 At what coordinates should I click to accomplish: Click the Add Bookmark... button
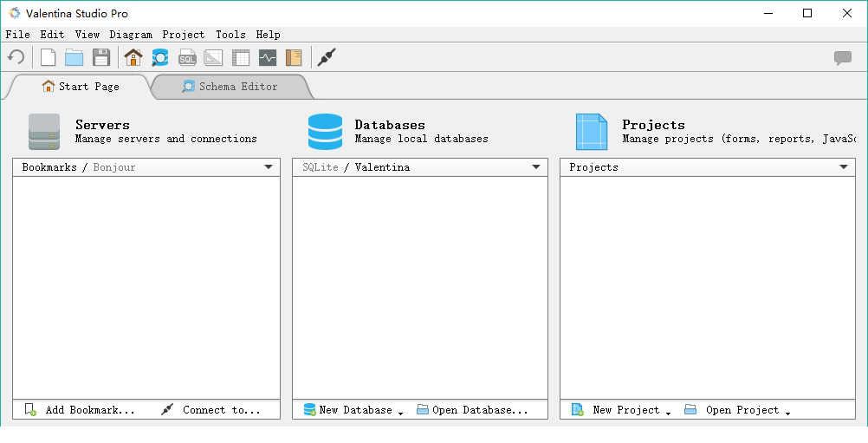[x=80, y=410]
